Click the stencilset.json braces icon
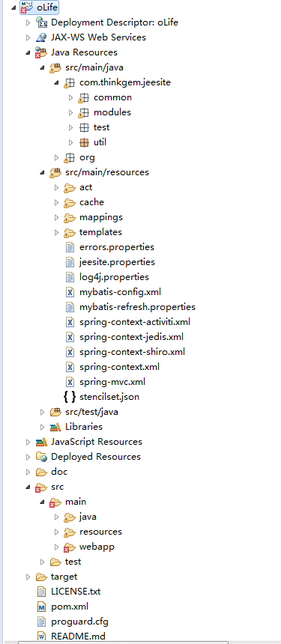Screen dimensions: 281x644 tap(70, 397)
